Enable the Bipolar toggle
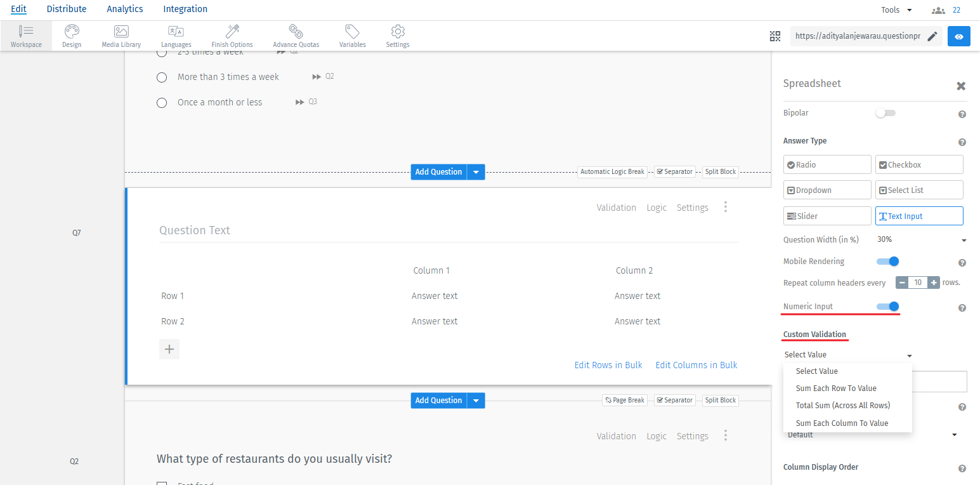980x485 pixels. [x=885, y=112]
